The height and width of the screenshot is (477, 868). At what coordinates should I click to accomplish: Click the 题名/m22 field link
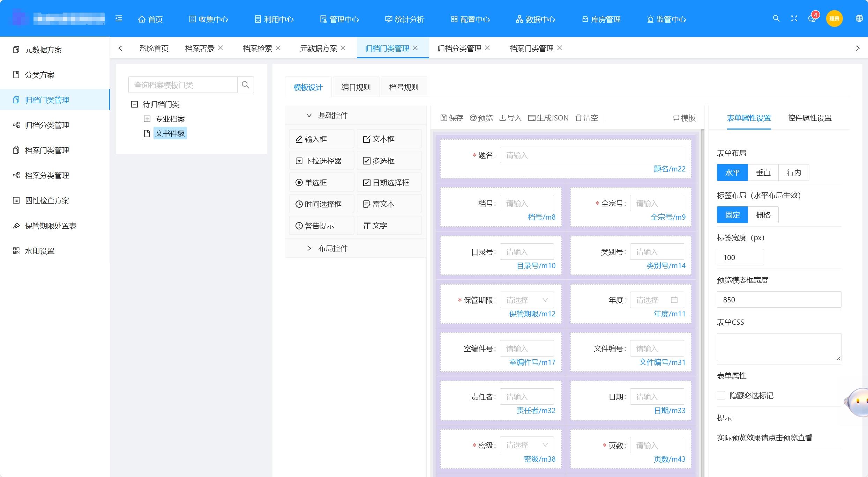point(669,169)
